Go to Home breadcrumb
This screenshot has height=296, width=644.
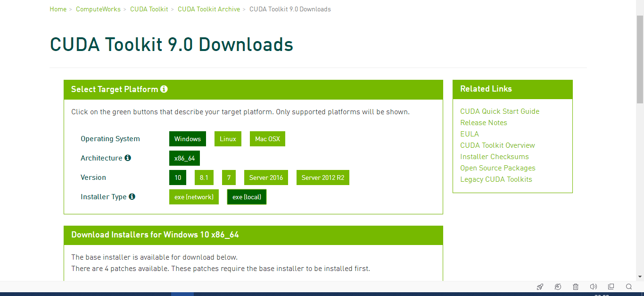pyautogui.click(x=58, y=9)
